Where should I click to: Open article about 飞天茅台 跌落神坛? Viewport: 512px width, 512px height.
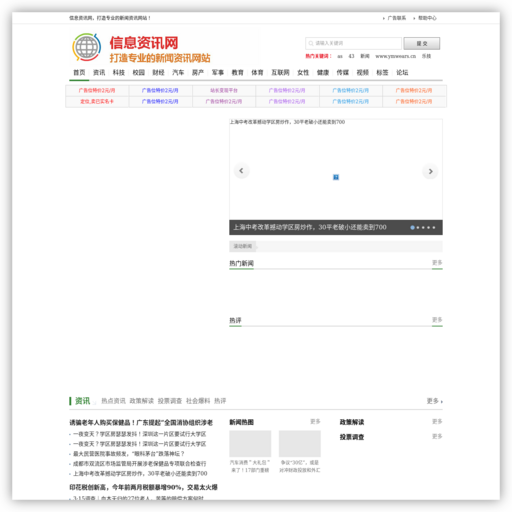pos(129,454)
